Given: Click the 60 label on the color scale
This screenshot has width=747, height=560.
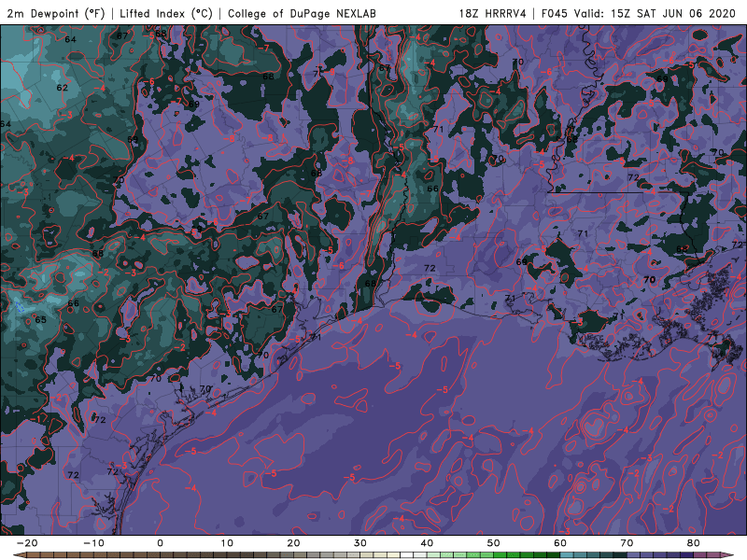Looking at the screenshot, I should point(560,543).
